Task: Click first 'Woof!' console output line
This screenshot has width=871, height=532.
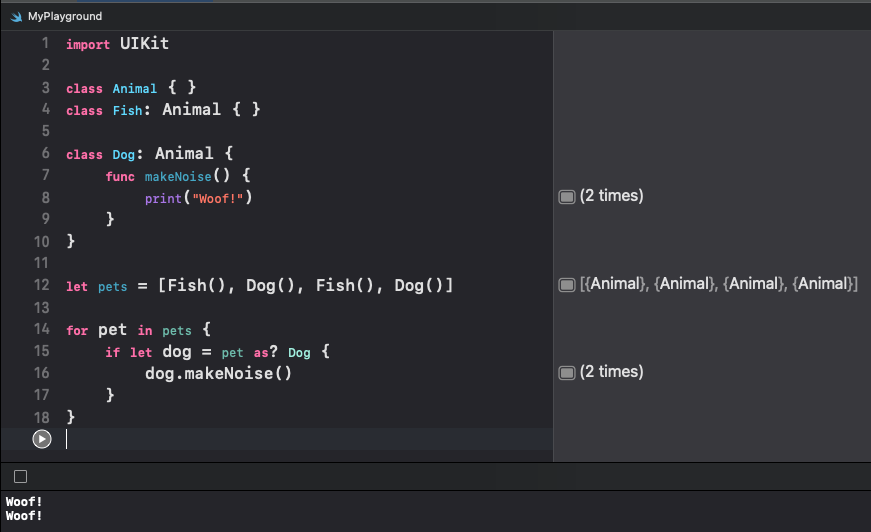Action: [x=24, y=502]
